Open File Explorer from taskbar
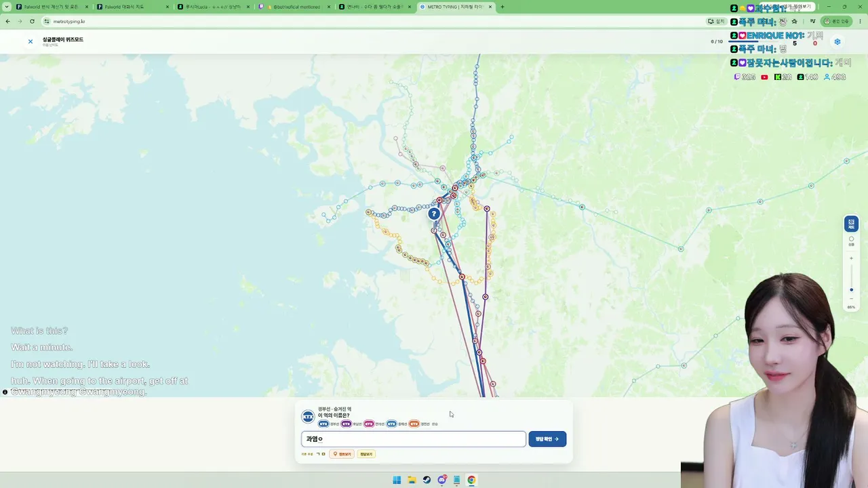868x488 pixels. [x=412, y=480]
